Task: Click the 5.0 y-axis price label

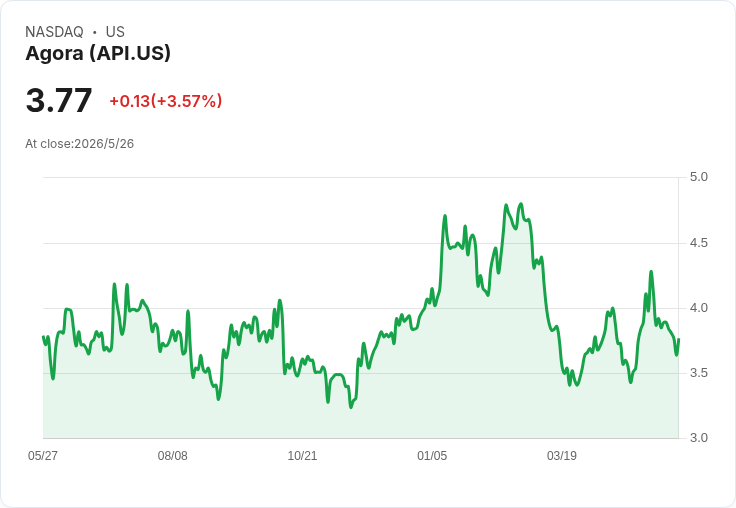Action: [698, 177]
